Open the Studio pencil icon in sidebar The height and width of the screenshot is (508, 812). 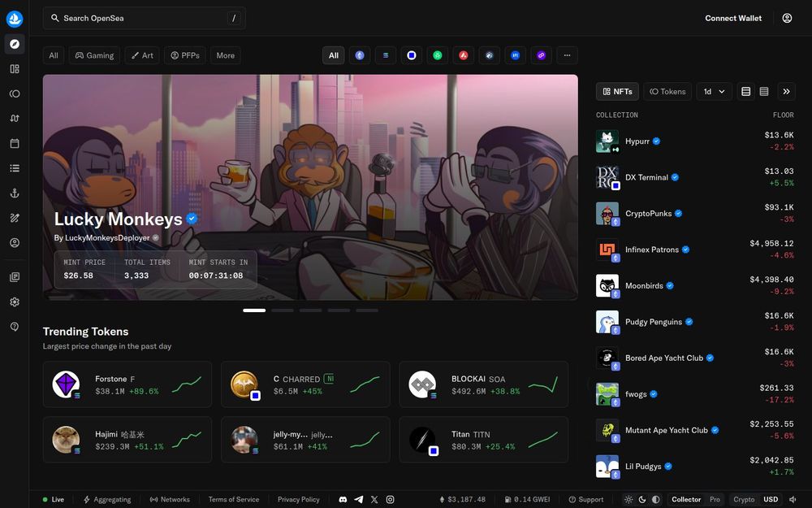click(15, 218)
